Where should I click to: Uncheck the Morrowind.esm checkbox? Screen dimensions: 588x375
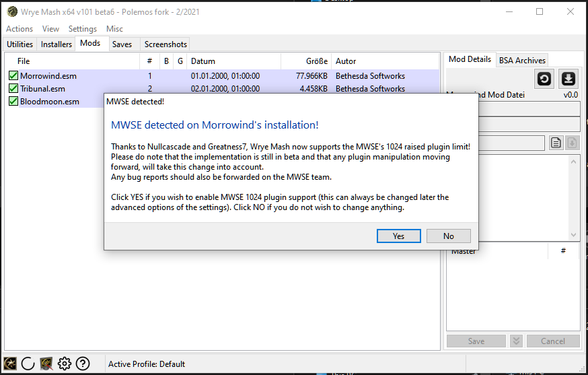pos(13,76)
